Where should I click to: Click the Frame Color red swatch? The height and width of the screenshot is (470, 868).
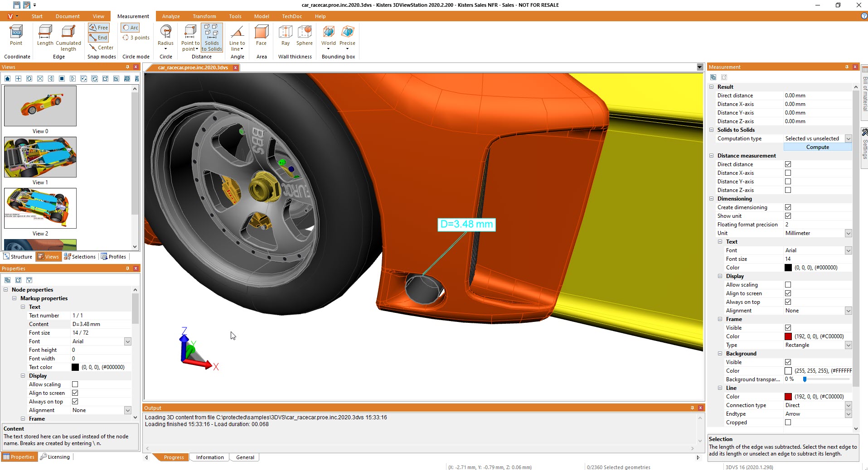(788, 336)
